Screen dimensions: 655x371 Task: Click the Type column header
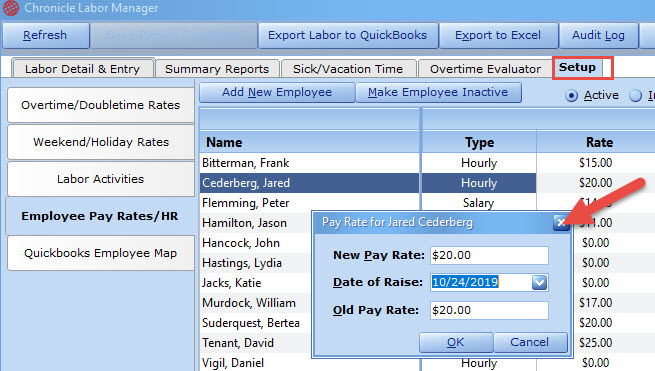[x=479, y=142]
